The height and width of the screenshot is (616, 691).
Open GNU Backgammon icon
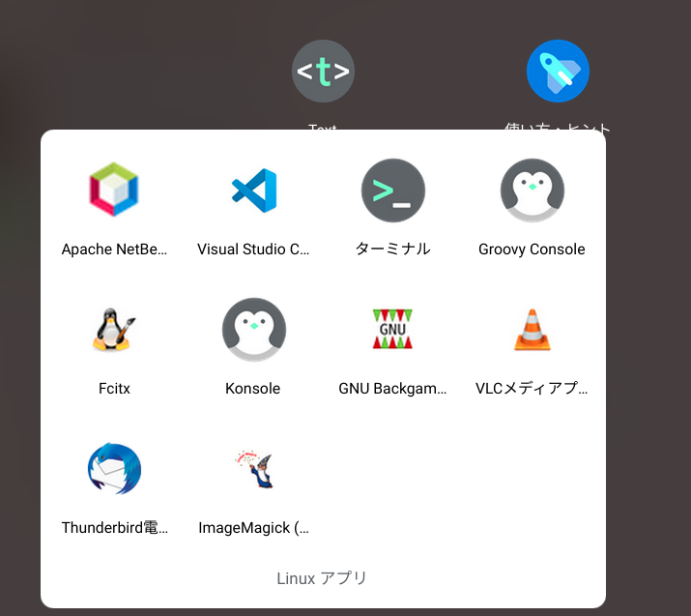[x=392, y=329]
